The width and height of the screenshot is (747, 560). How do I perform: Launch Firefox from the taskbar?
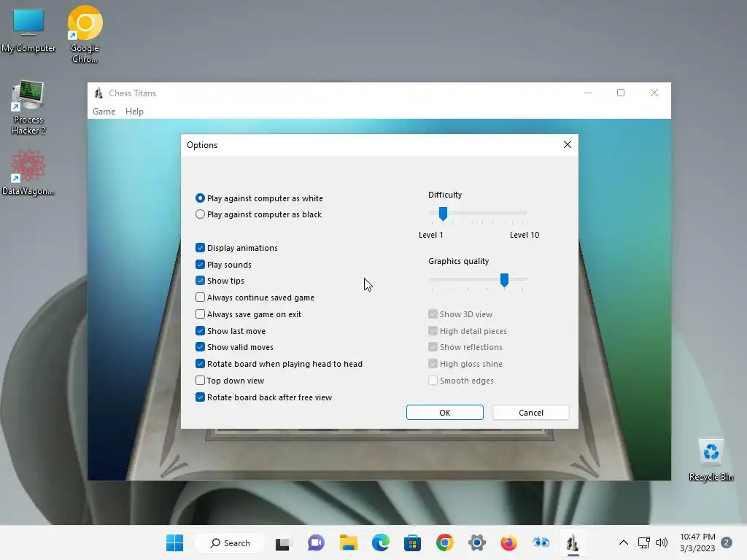point(508,542)
